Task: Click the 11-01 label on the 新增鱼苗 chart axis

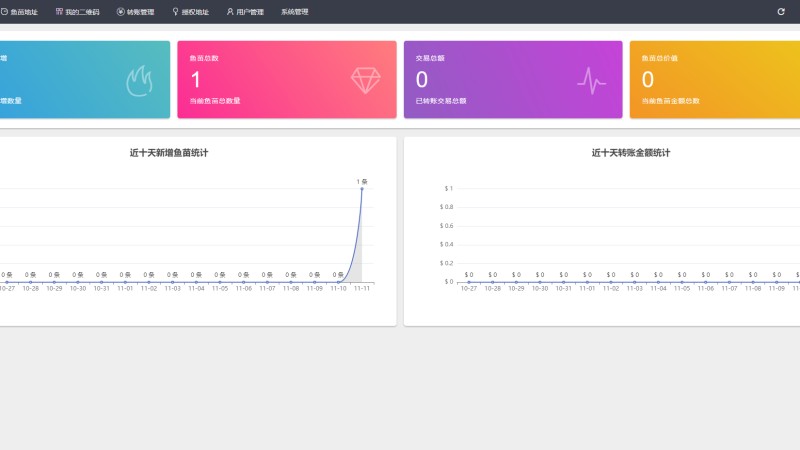Action: 125,288
